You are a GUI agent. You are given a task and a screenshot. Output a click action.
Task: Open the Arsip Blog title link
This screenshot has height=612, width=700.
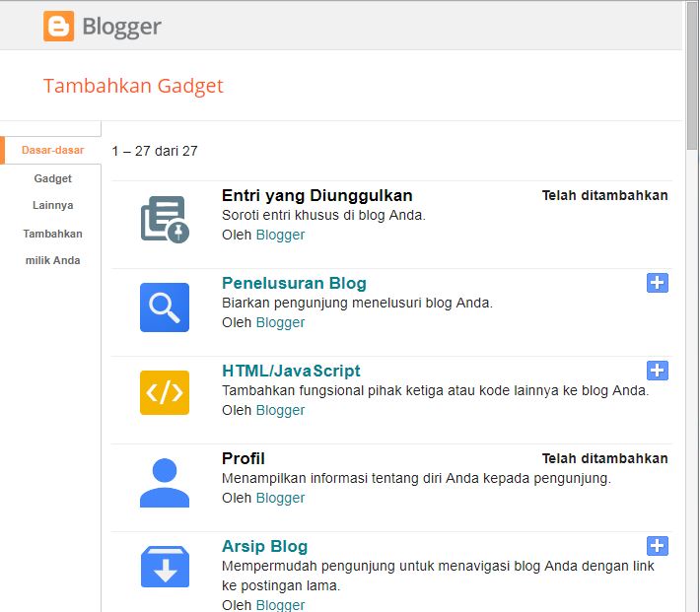click(x=265, y=546)
